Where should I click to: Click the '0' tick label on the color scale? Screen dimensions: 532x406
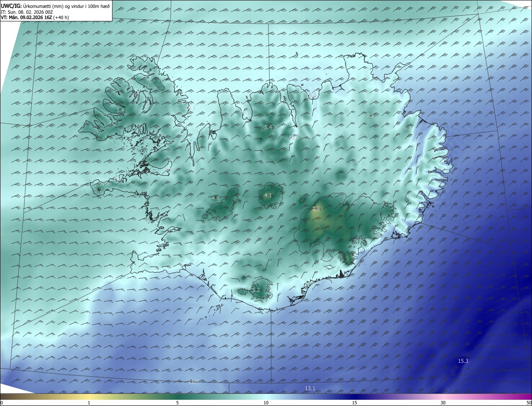(x=2, y=403)
